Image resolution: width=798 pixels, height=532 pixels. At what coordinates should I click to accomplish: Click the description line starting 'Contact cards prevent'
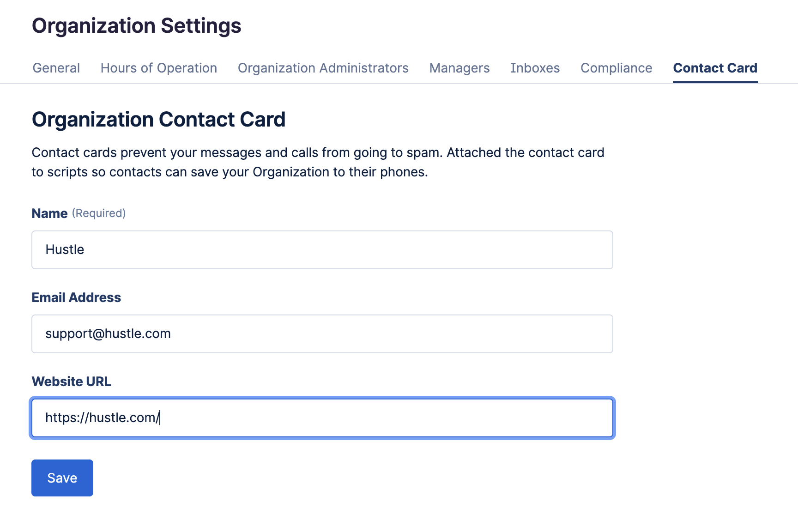click(x=318, y=152)
